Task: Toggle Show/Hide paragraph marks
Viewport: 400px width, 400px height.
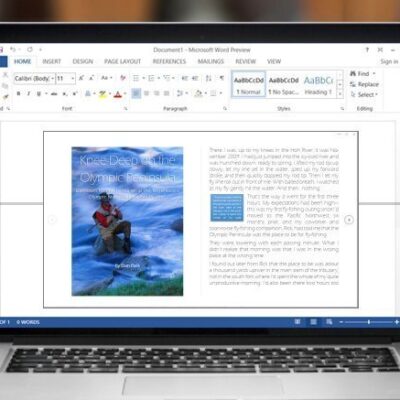Action: (222, 78)
